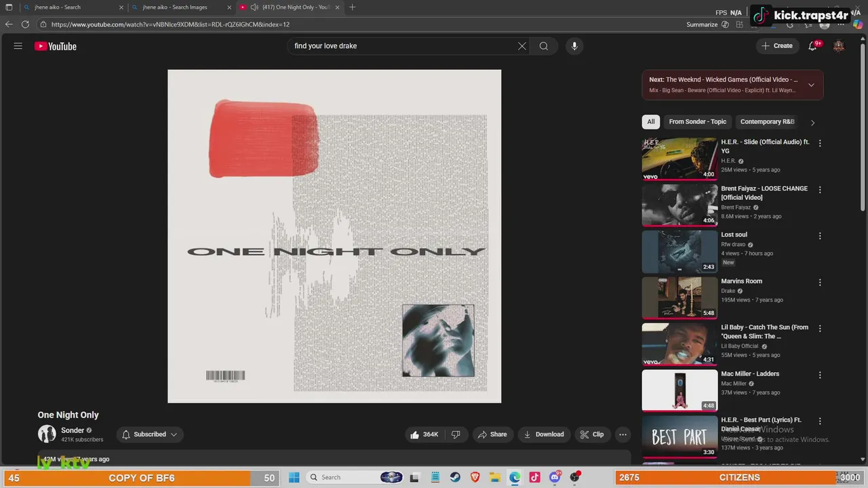
Task: Launch Steam from the taskbar
Action: (x=455, y=477)
